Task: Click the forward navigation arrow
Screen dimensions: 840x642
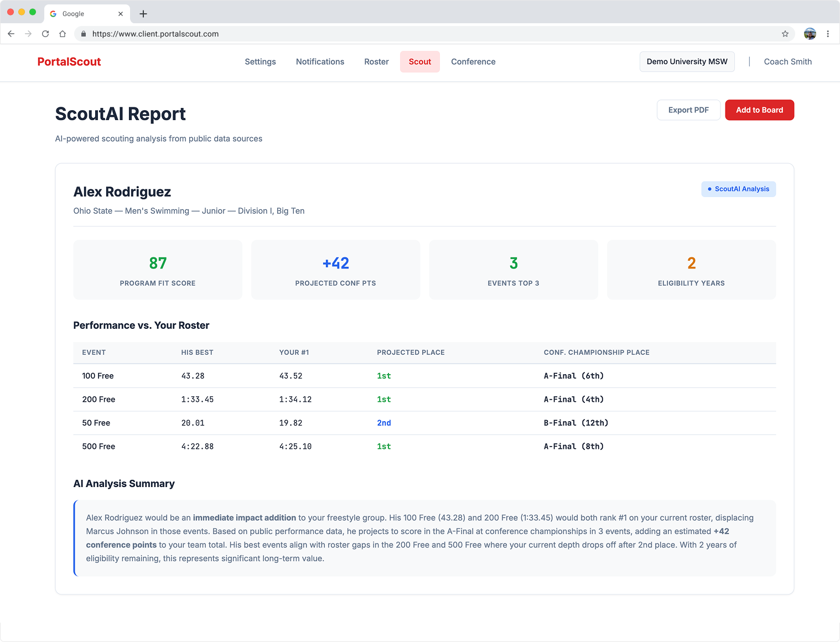Action: click(28, 34)
